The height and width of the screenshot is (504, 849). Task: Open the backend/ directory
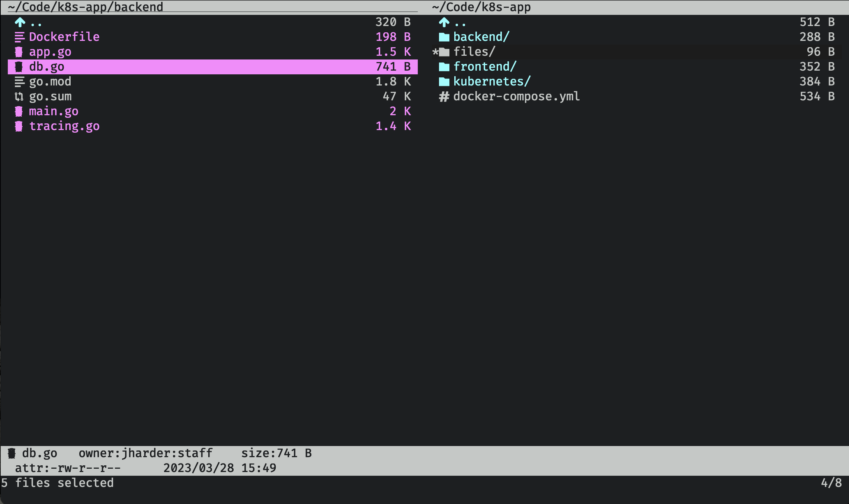(x=481, y=37)
